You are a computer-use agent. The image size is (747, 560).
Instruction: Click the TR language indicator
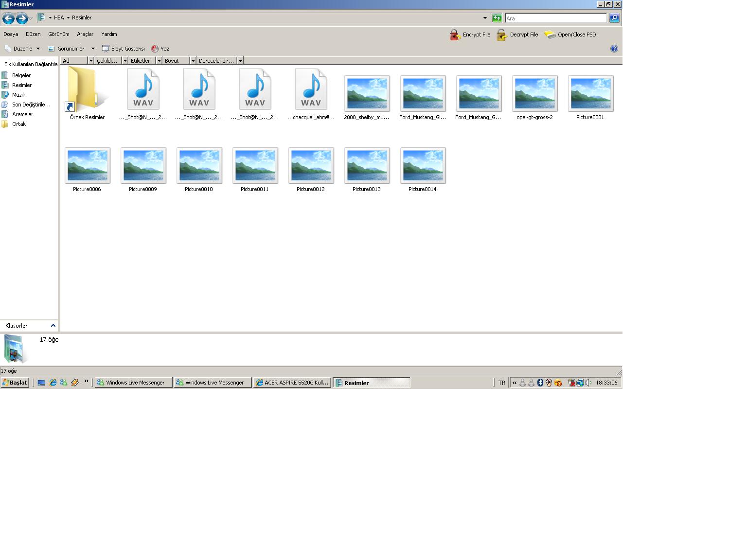tap(502, 383)
